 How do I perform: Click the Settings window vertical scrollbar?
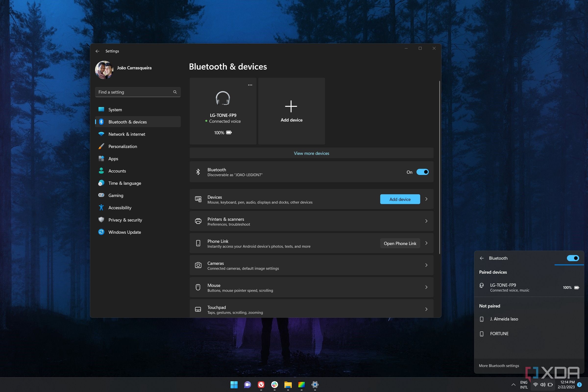(440, 168)
